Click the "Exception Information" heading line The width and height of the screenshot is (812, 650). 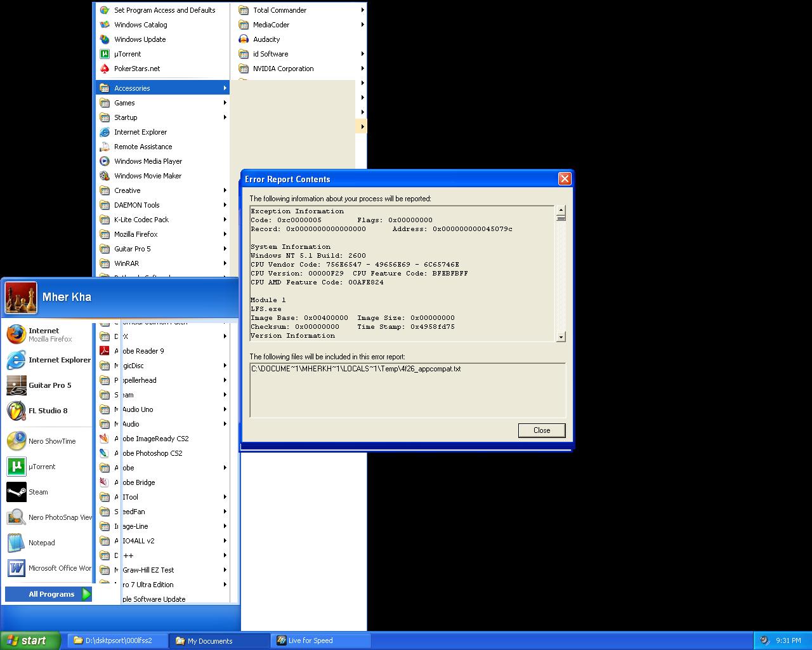click(297, 211)
